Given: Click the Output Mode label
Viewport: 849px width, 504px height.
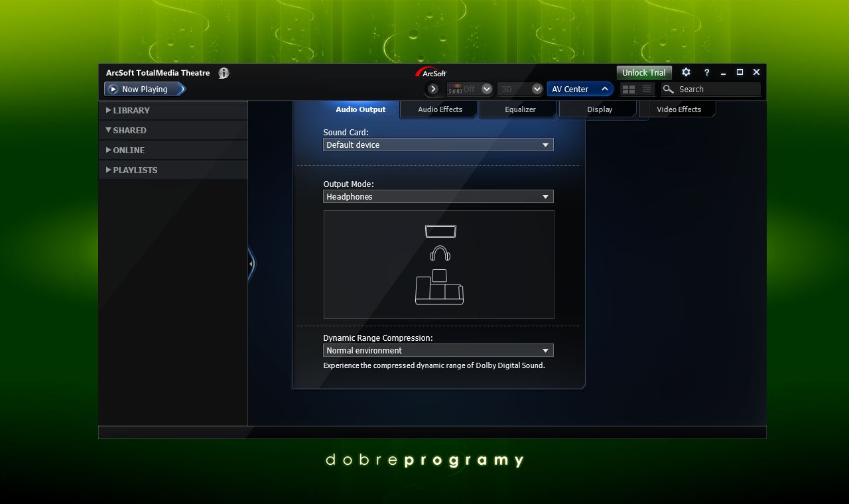Looking at the screenshot, I should coord(348,184).
